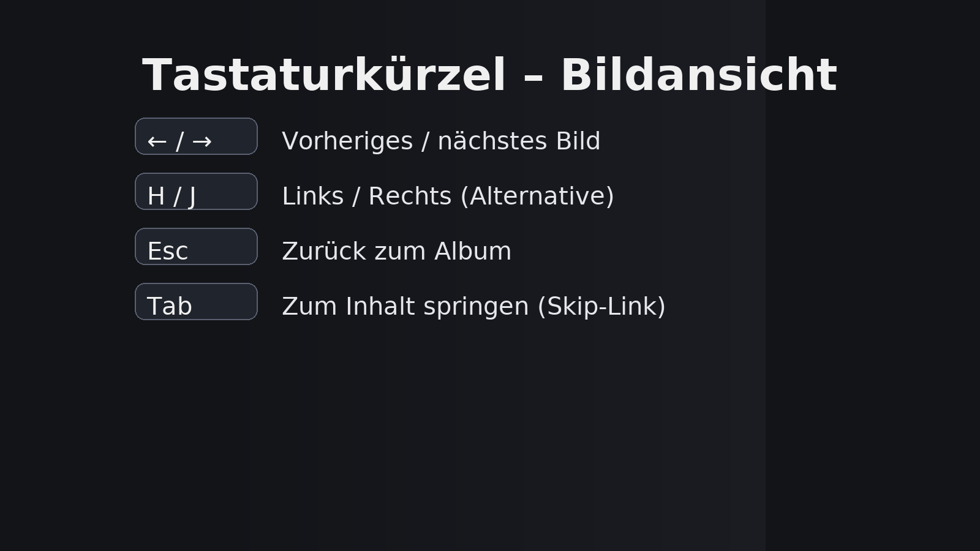Click the slash between H and J
This screenshot has width=980, height=551.
tap(178, 197)
